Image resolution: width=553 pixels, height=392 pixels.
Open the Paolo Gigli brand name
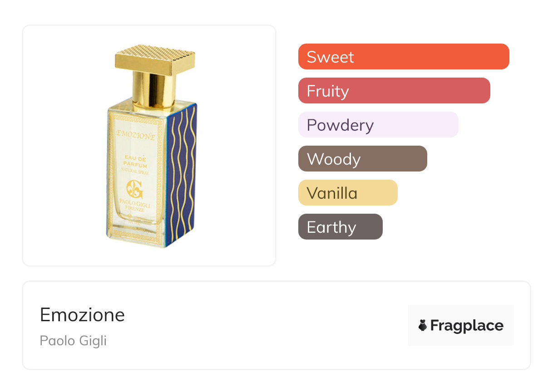[73, 340]
